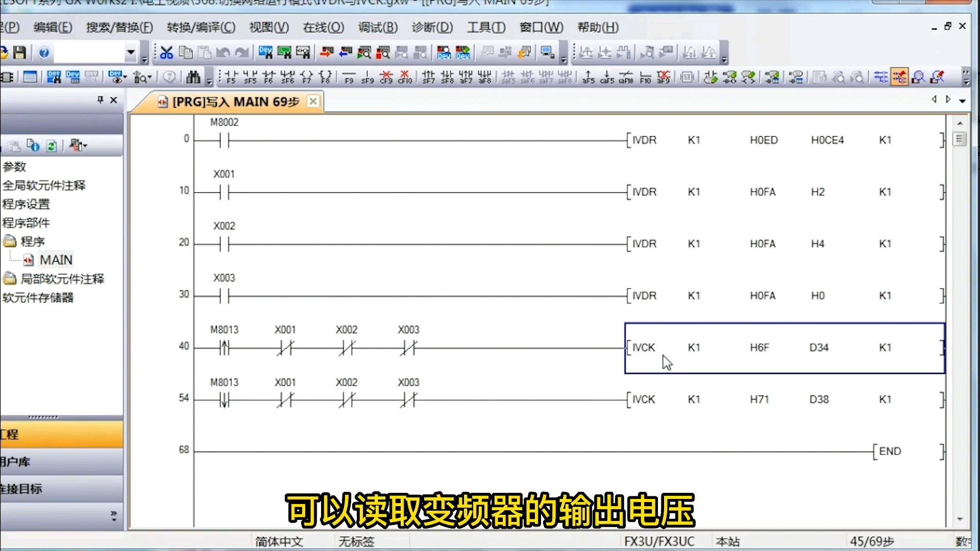The image size is (980, 551).
Task: Open dropdown arrow beside the search-device icon
Action: [150, 78]
